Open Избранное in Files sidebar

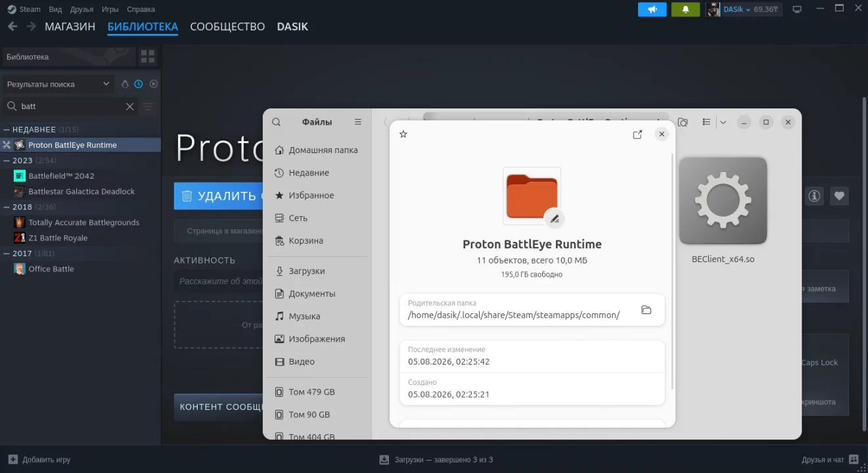click(317, 195)
